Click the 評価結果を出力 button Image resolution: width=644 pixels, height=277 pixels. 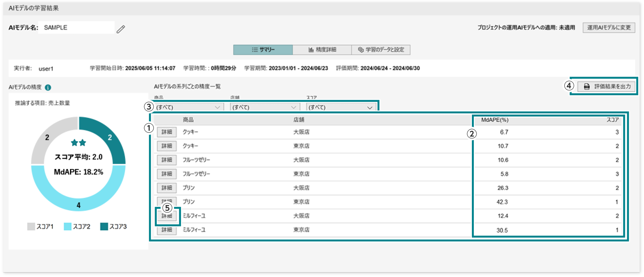point(606,87)
